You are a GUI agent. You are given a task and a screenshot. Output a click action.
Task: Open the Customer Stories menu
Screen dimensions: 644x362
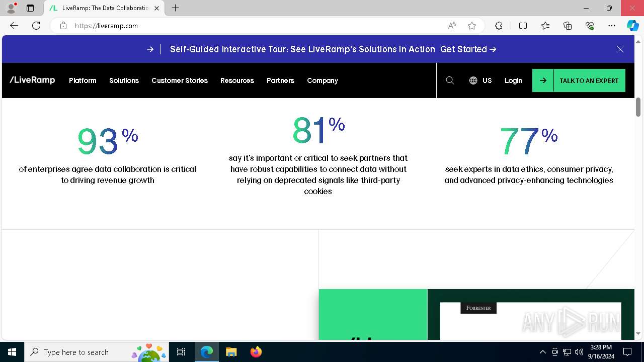pos(180,80)
